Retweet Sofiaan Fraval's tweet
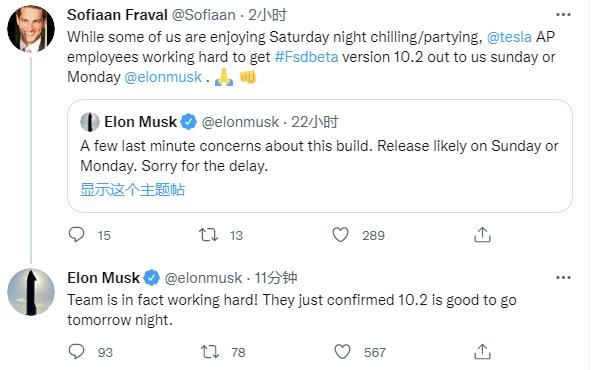 pyautogui.click(x=209, y=235)
